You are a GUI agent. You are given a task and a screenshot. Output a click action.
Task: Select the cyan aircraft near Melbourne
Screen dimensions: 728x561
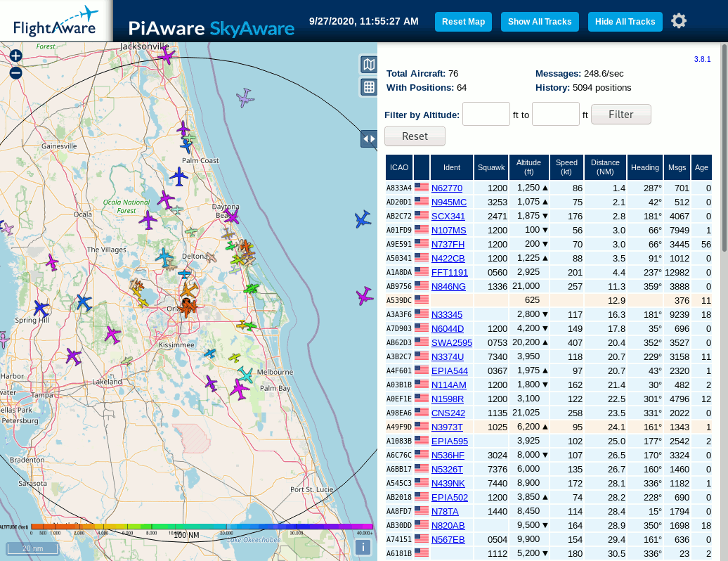(246, 374)
